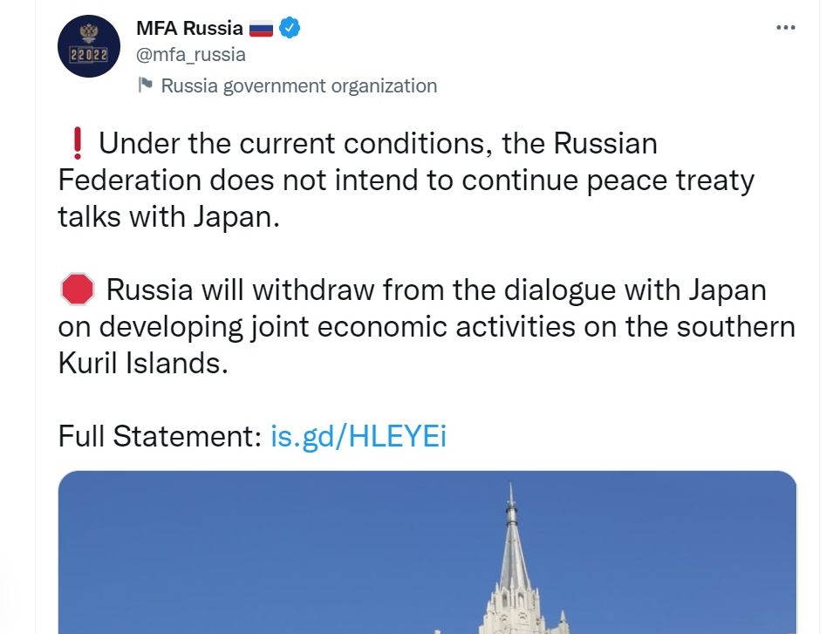Open the three-dot more options menu
This screenshot has width=840, height=634.
pos(785,28)
